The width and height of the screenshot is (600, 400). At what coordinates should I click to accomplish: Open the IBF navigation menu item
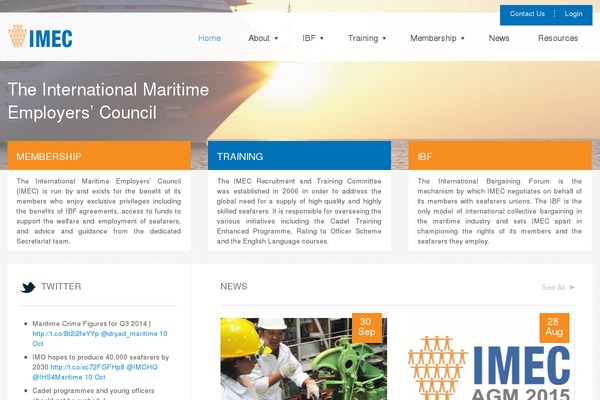[x=309, y=38]
